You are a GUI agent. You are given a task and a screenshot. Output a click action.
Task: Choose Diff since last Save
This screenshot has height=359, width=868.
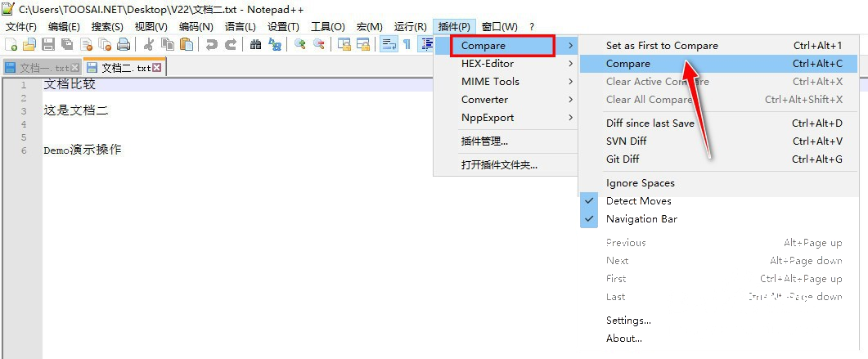[718, 123]
